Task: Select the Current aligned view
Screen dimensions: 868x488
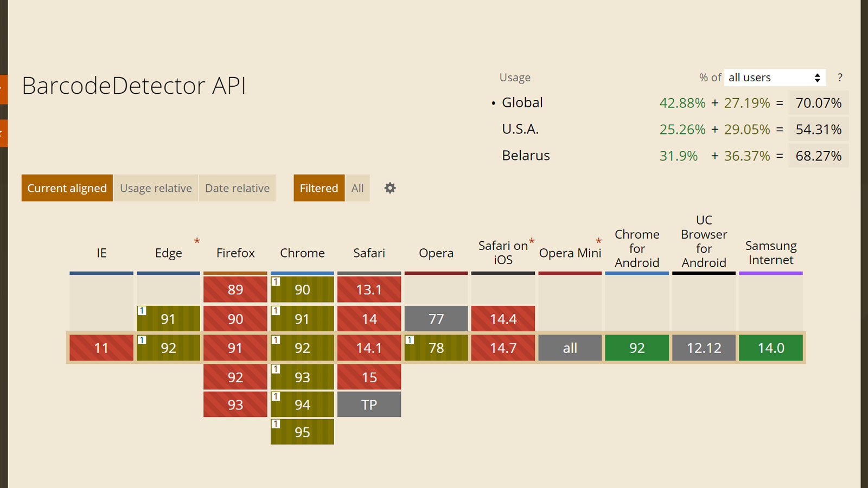Action: tap(67, 188)
